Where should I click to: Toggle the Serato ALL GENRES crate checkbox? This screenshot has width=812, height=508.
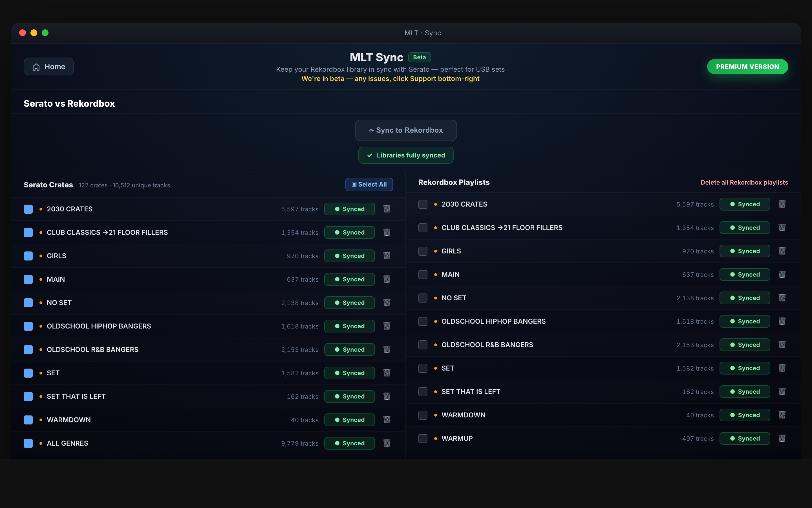[x=28, y=443]
